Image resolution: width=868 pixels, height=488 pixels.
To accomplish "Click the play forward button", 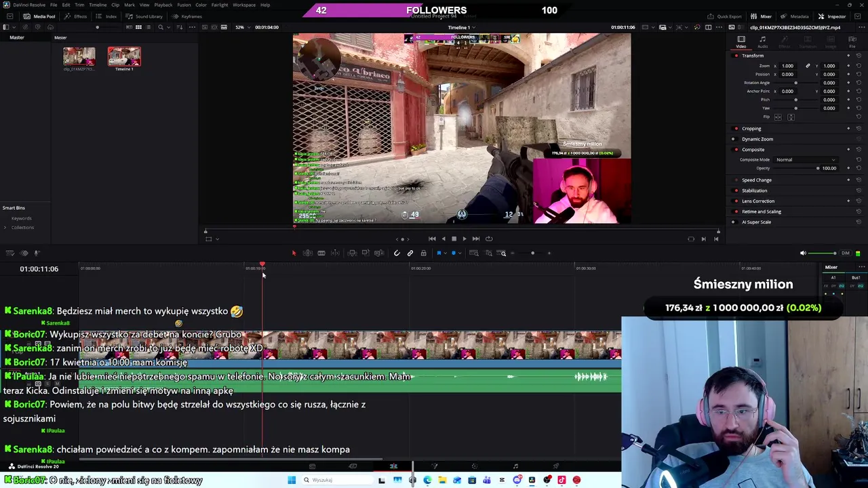I will click(464, 239).
